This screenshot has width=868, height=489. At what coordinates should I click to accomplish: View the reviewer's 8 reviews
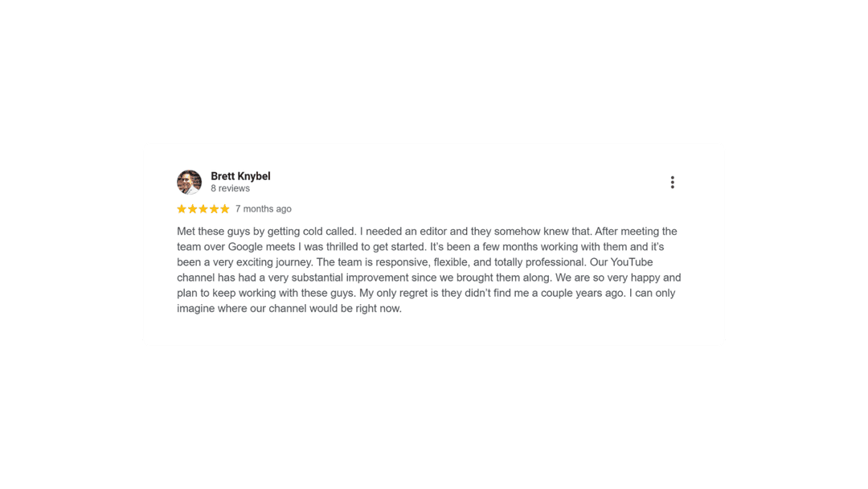231,188
